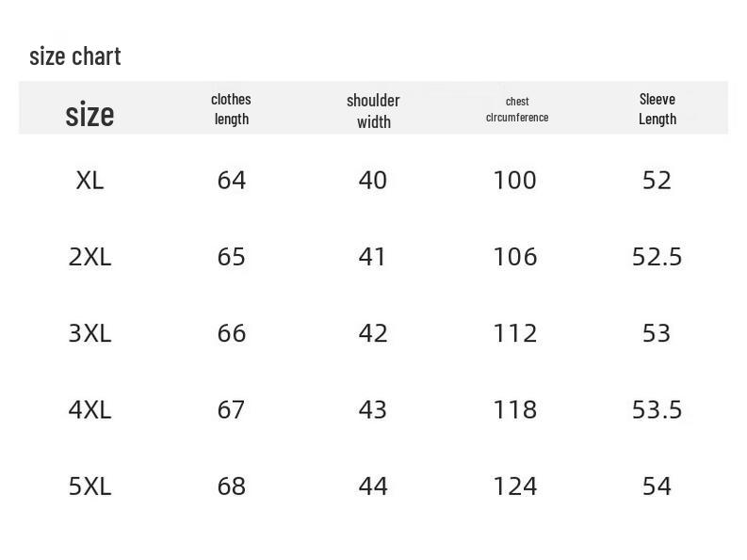Select the "shoulder width" column header

point(373,110)
